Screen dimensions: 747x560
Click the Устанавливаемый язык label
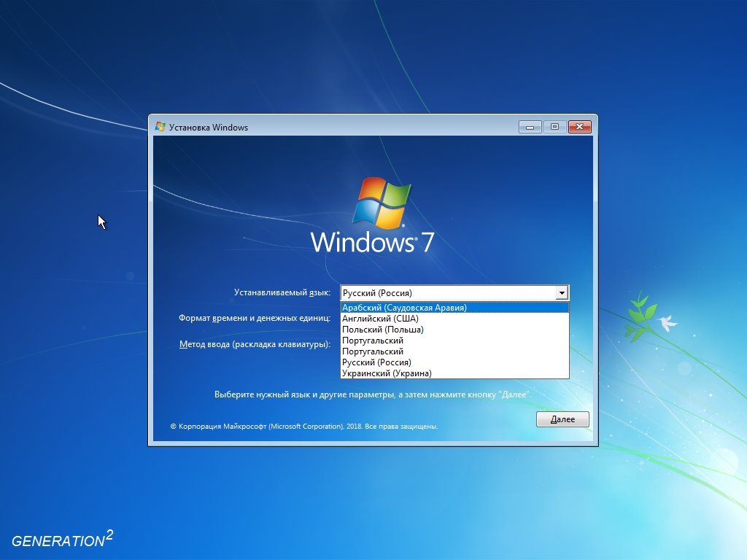coord(282,292)
